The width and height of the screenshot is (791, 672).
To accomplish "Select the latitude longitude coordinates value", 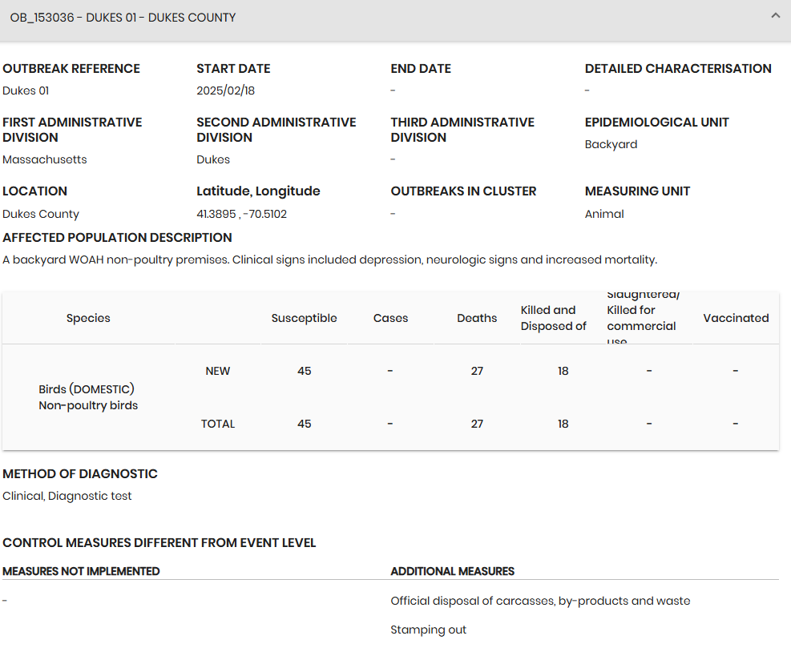I will tap(241, 214).
